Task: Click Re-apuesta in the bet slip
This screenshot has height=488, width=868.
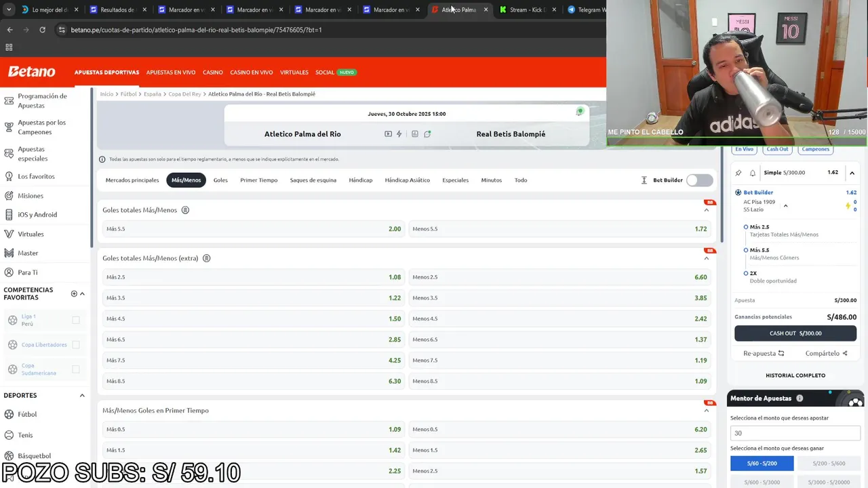Action: [764, 353]
